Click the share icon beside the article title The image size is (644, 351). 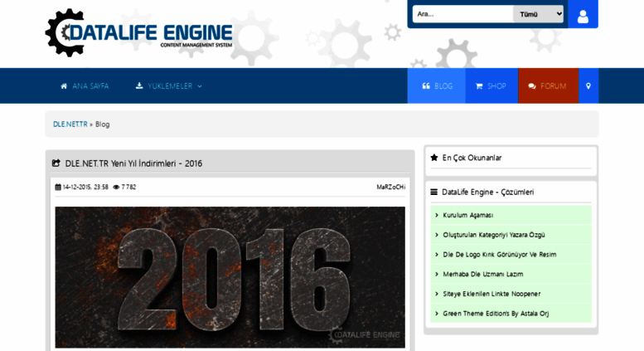pyautogui.click(x=56, y=163)
